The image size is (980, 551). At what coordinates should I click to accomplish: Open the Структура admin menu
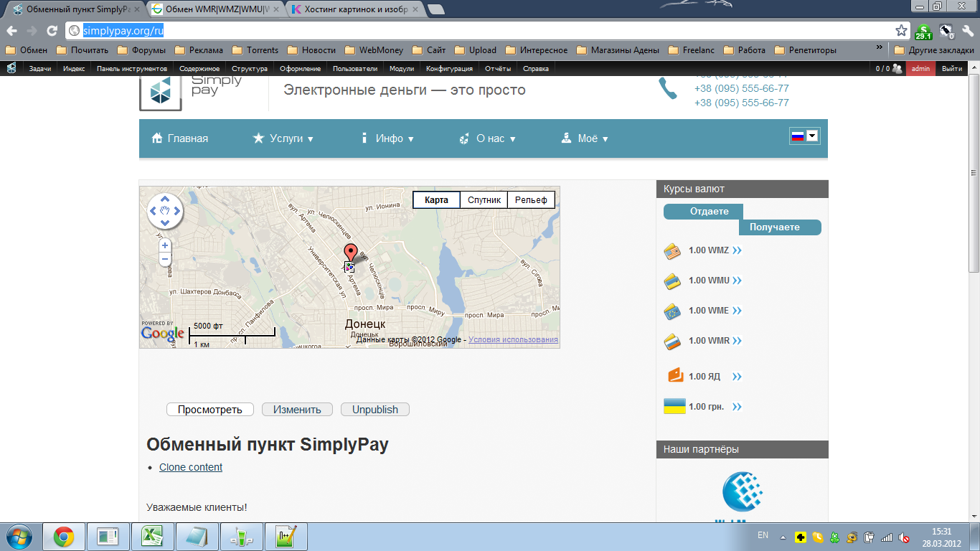[x=249, y=69]
